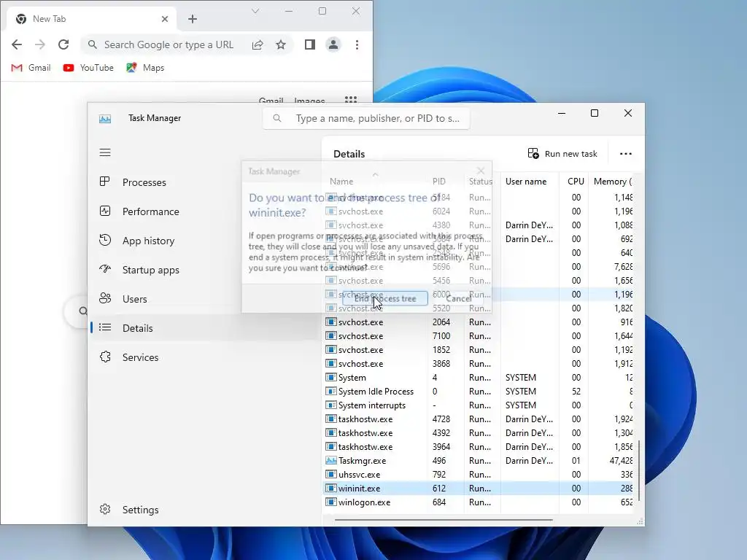747x560 pixels.
Task: Click the Performance graph icon
Action: click(x=105, y=211)
